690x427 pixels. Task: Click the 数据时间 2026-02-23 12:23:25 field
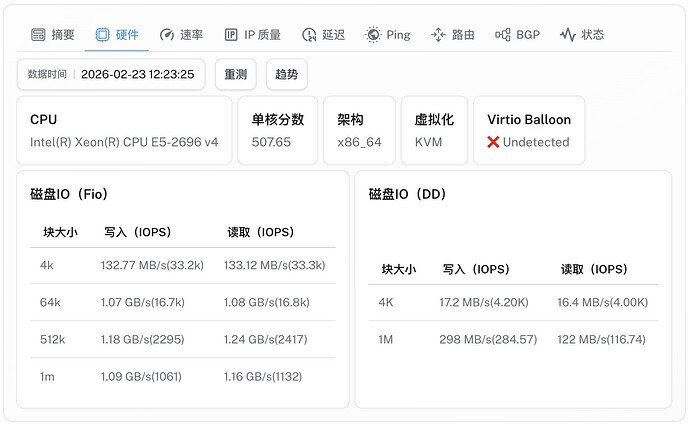111,74
